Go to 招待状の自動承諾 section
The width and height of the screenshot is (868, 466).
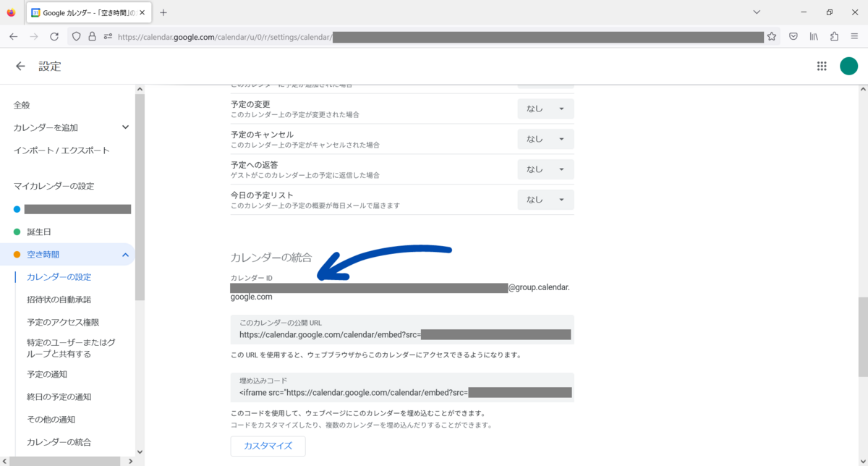pyautogui.click(x=59, y=300)
